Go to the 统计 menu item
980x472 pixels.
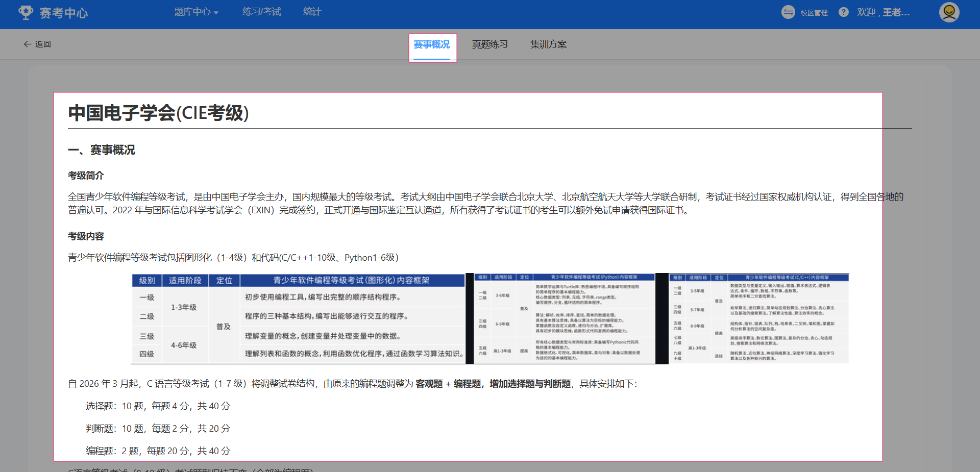tap(312, 12)
